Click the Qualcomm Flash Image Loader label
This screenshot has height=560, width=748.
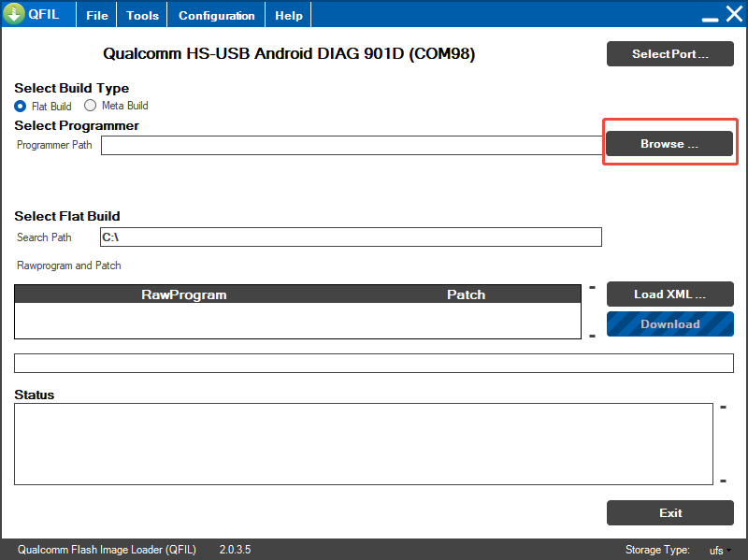[107, 550]
